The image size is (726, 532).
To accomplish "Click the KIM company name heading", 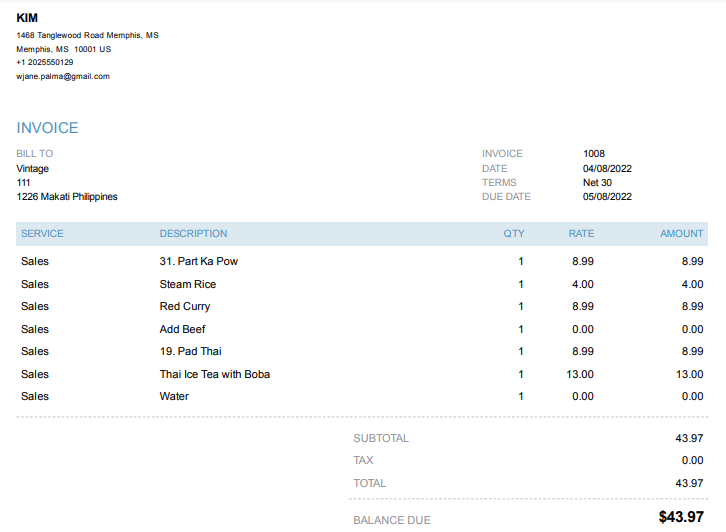I will (27, 18).
